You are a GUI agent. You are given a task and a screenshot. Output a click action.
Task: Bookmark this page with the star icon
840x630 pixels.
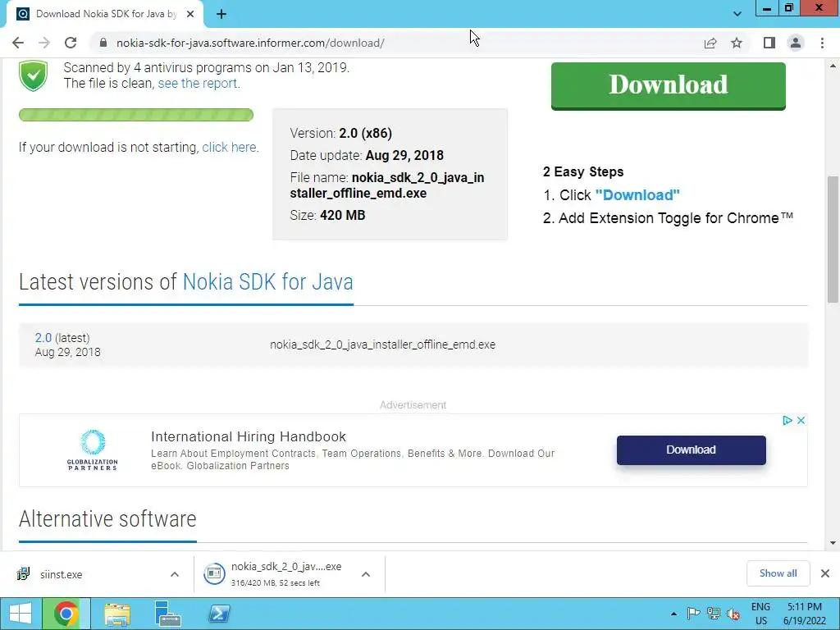(737, 43)
